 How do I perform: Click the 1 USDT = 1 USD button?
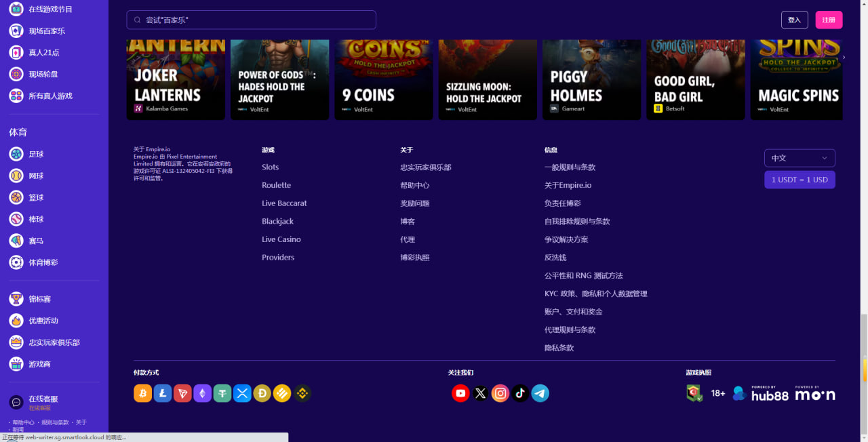coord(800,180)
